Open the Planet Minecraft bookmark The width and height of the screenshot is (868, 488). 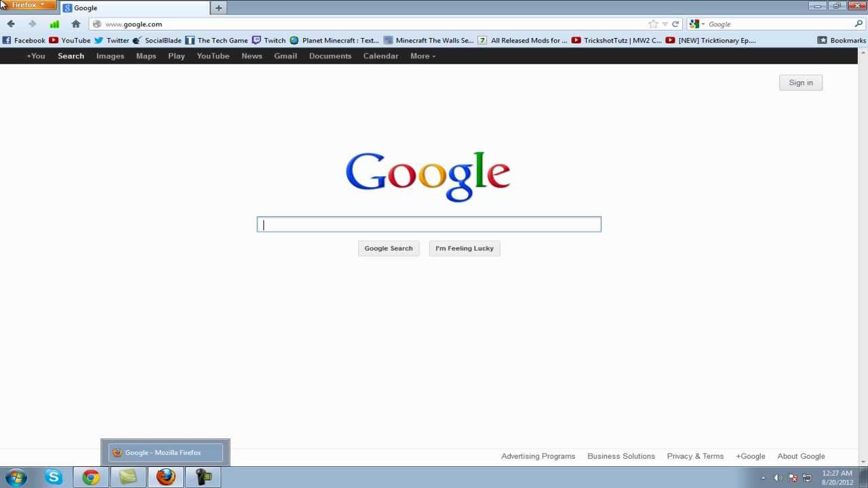click(x=334, y=40)
